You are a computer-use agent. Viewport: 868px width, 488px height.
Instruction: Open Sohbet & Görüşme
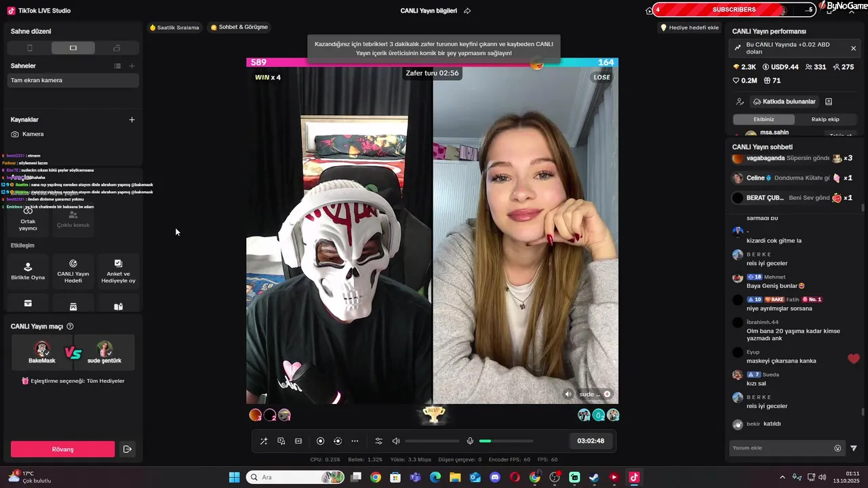pos(239,27)
